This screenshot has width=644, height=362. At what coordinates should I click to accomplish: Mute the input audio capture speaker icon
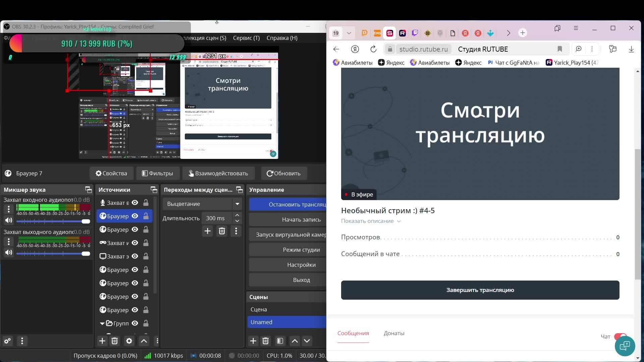tap(9, 220)
